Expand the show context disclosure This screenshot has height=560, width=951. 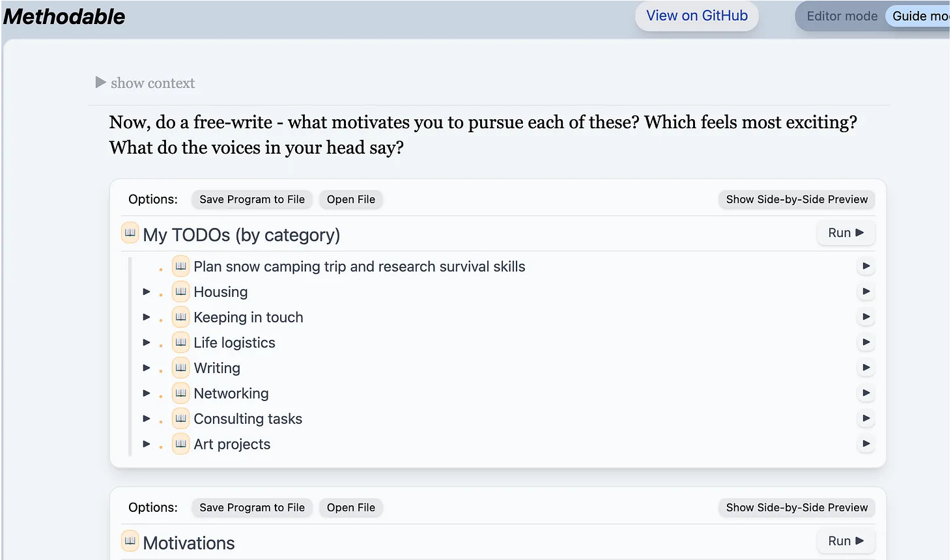pyautogui.click(x=101, y=83)
